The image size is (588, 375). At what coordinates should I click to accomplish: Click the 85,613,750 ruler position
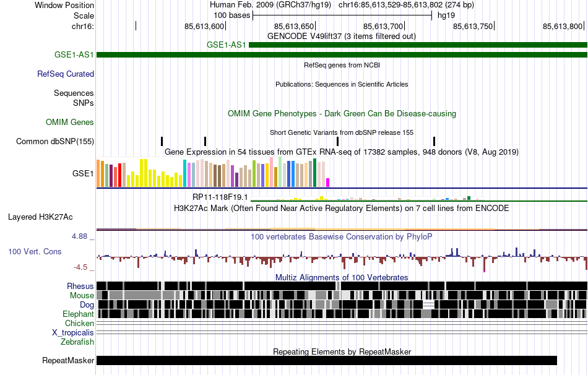click(x=473, y=26)
